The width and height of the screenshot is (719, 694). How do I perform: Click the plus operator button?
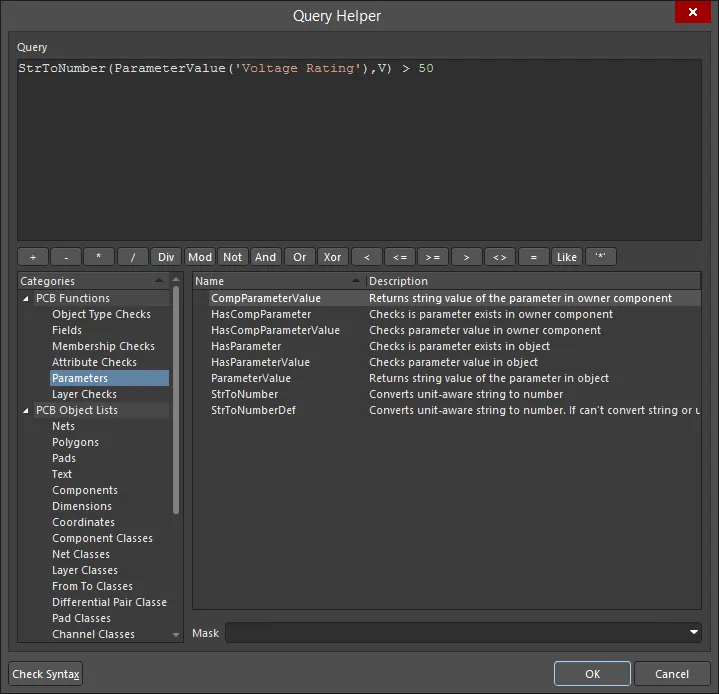[x=33, y=257]
